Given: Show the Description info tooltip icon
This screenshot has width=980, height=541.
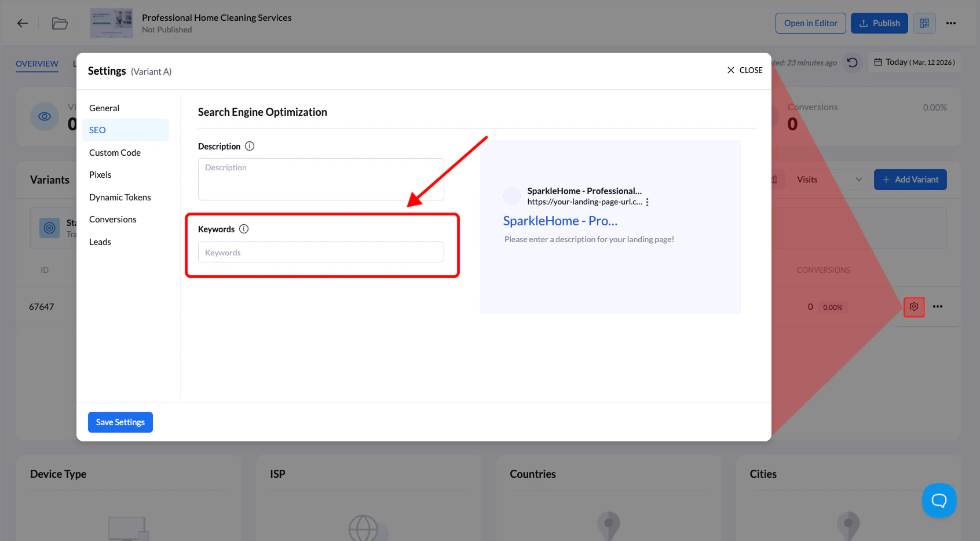Looking at the screenshot, I should pyautogui.click(x=250, y=146).
